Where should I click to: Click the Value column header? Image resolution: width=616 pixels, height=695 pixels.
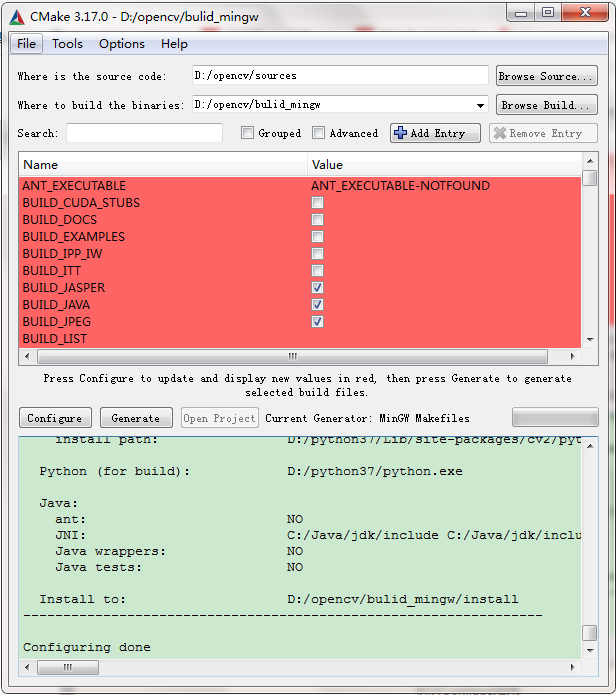444,164
